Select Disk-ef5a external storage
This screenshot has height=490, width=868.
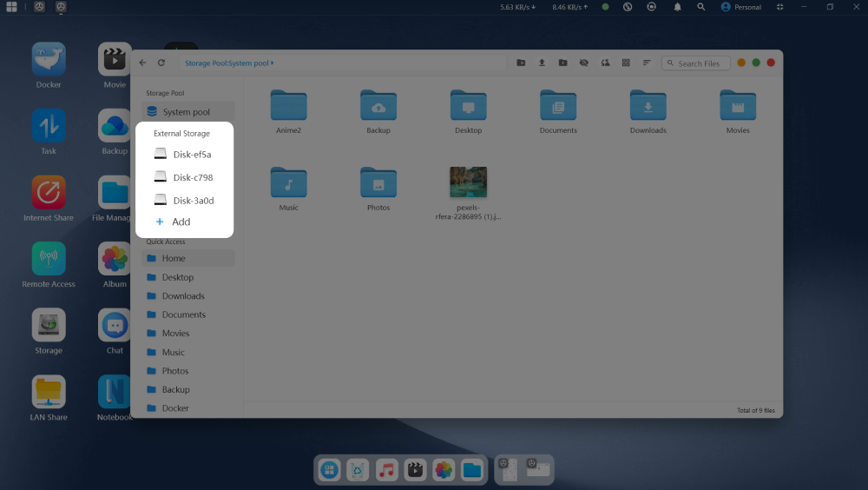pyautogui.click(x=191, y=155)
